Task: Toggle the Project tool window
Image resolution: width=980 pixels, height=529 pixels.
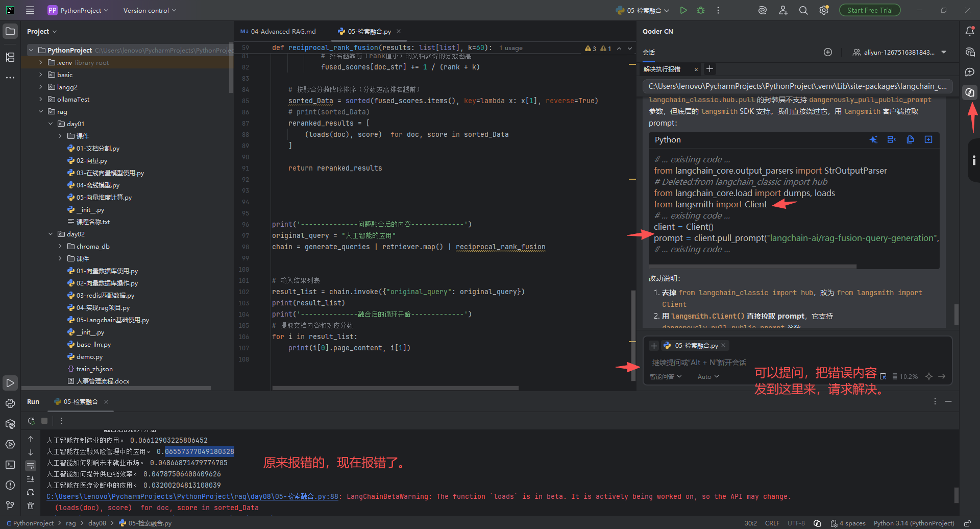Action: 10,31
